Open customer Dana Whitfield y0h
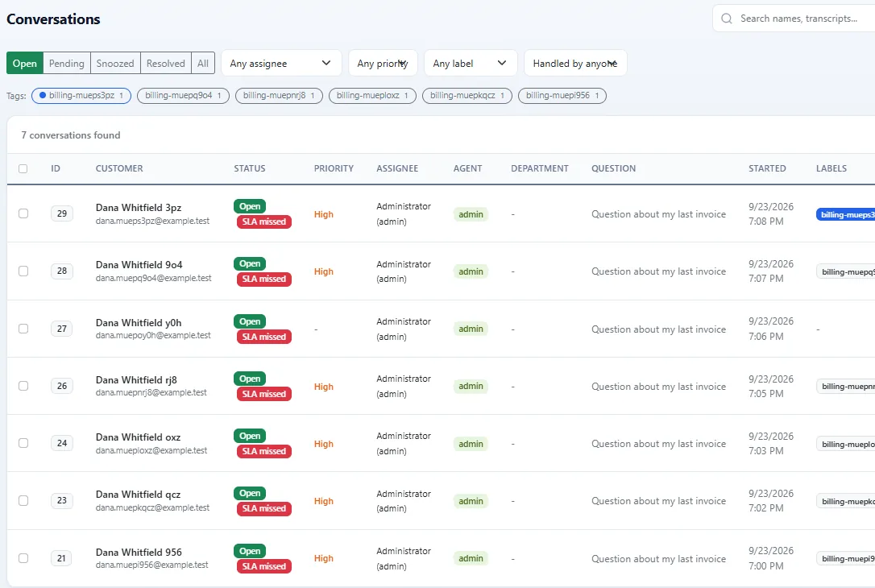Screen dimensions: 875x588 point(139,323)
